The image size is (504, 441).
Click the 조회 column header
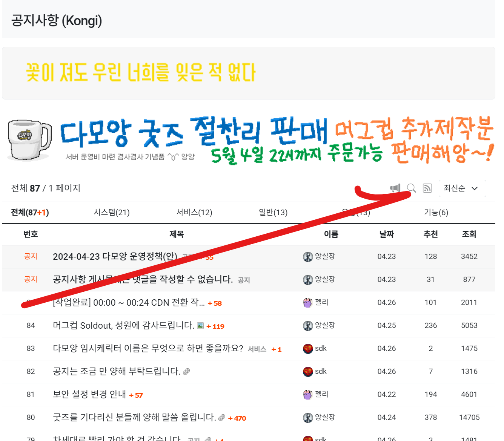[469, 234]
